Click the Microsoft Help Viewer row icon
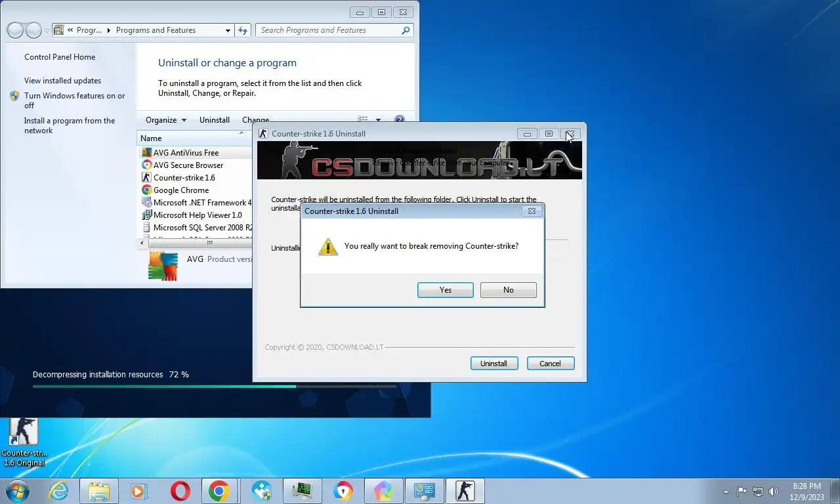 146,215
